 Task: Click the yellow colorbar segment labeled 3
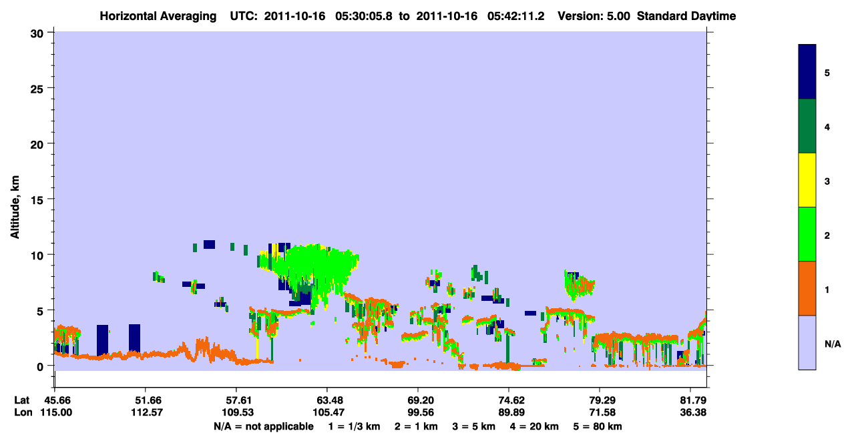807,180
